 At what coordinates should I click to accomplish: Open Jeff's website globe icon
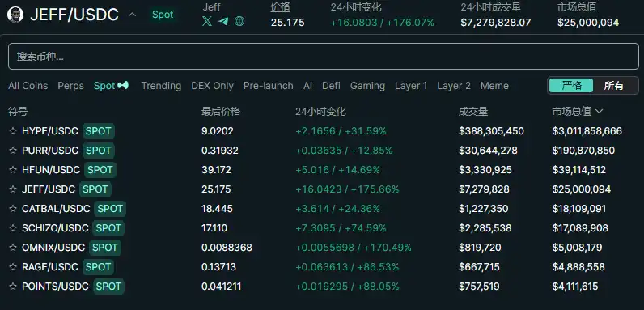point(239,21)
